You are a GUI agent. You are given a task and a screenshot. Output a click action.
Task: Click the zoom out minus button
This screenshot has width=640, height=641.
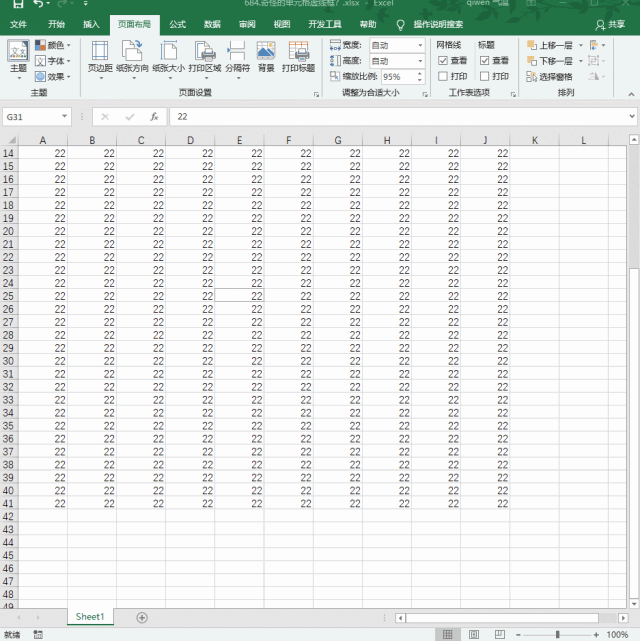[x=518, y=635]
